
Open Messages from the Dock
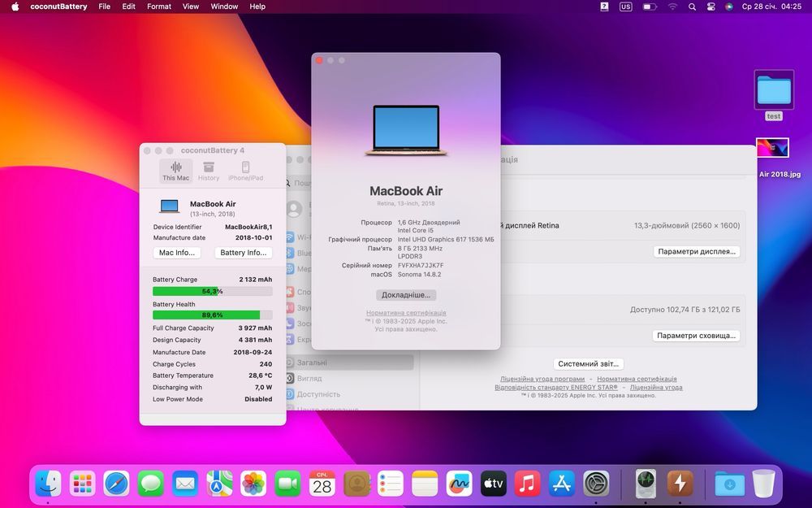coord(151,484)
